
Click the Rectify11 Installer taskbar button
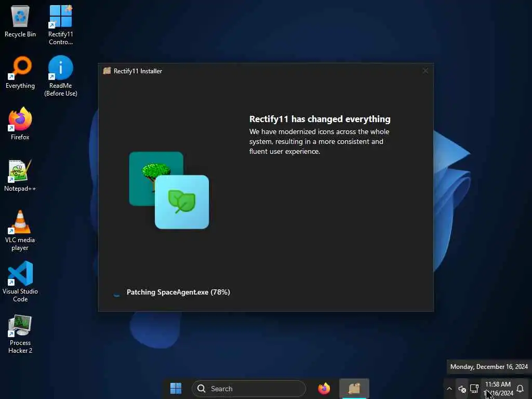(x=354, y=389)
